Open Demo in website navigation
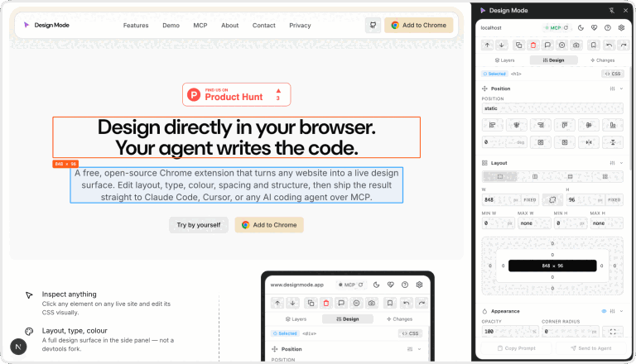The width and height of the screenshot is (636, 364). (x=171, y=25)
